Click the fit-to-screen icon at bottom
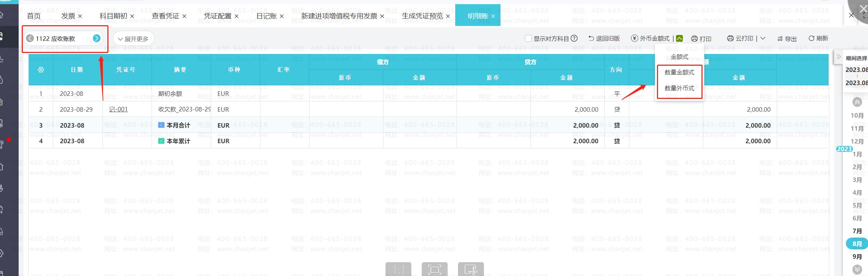This screenshot has height=276, width=868. pos(435,269)
